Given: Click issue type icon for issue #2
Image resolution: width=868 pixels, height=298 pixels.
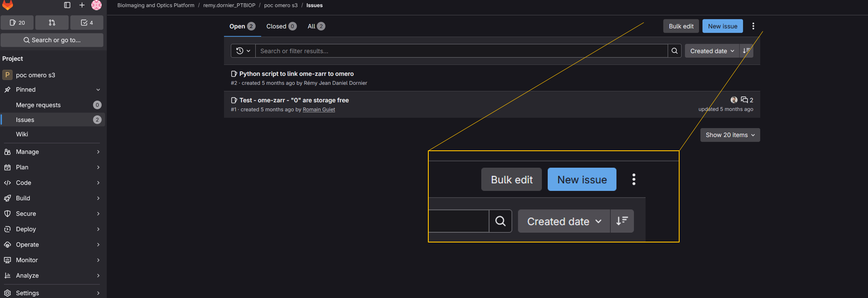Looking at the screenshot, I should coord(234,74).
